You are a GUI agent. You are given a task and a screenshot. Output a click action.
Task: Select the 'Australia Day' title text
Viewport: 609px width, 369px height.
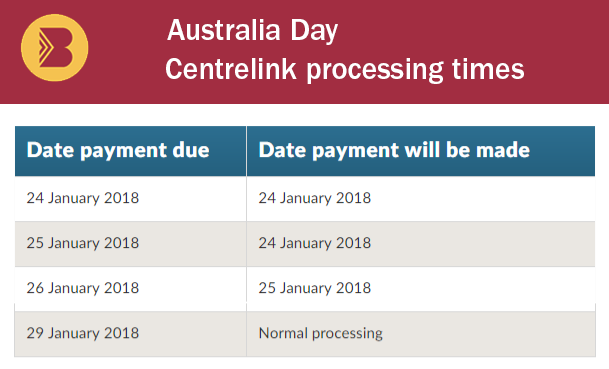pyautogui.click(x=252, y=31)
